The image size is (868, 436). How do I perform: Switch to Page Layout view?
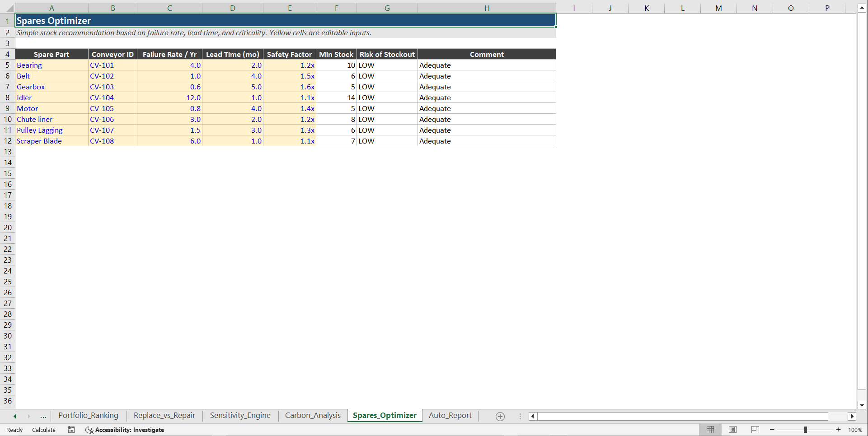coord(732,430)
